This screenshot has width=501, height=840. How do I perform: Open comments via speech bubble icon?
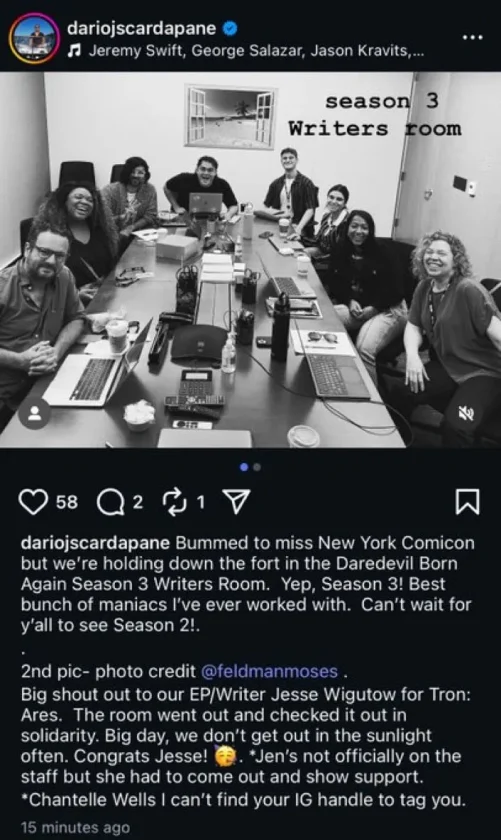pyautogui.click(x=110, y=502)
